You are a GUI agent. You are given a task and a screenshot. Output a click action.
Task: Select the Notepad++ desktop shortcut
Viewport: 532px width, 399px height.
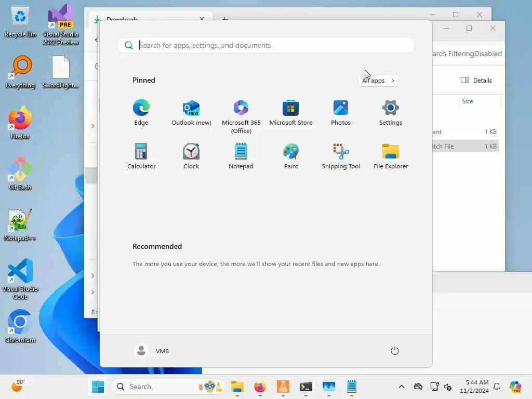20,224
